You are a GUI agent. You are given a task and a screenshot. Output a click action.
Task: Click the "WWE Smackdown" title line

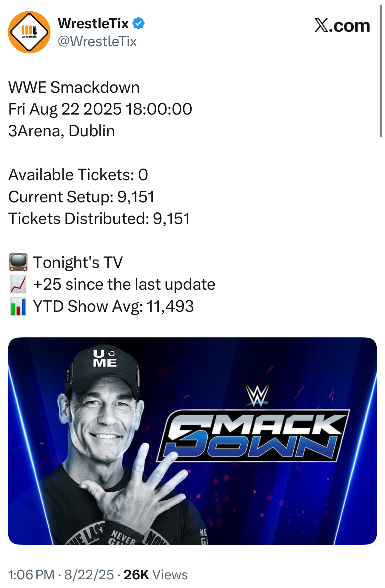tap(74, 87)
